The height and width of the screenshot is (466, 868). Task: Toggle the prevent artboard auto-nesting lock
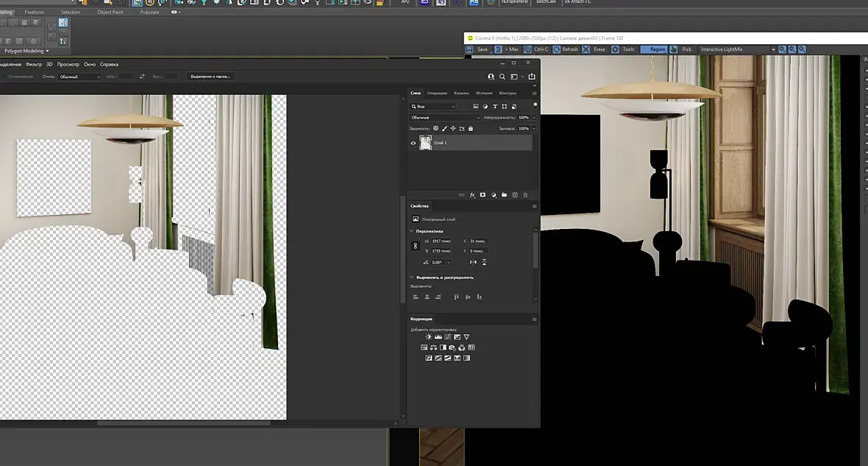(462, 129)
